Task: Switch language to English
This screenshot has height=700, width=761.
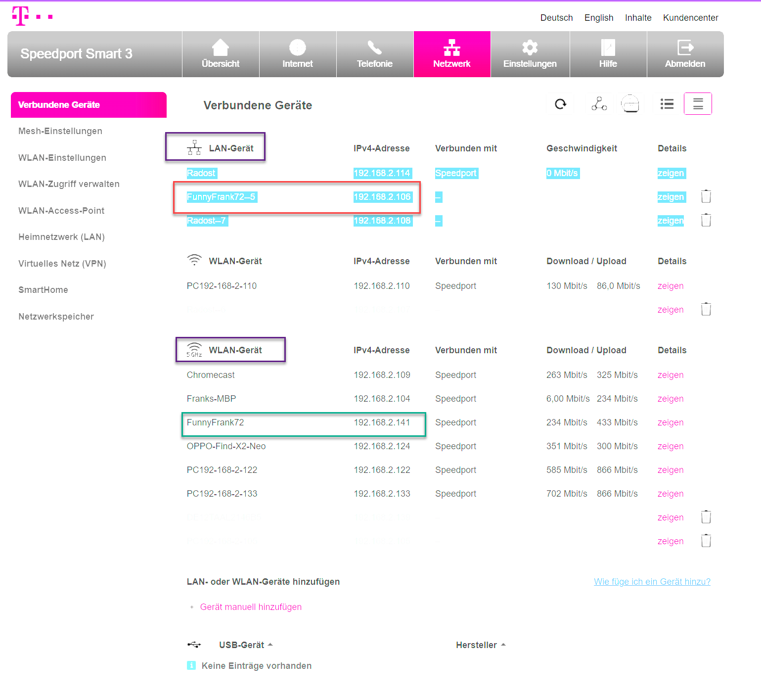Action: coord(599,18)
